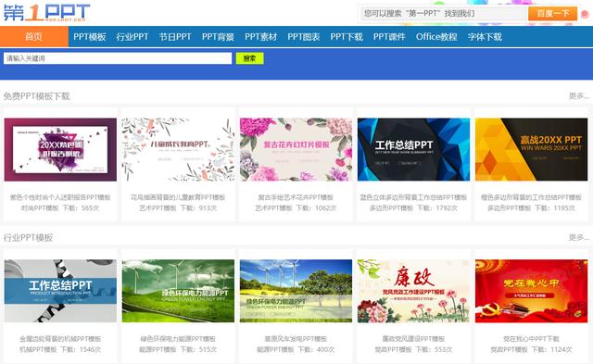Open 更多 link for 行业PPT模板

click(578, 237)
